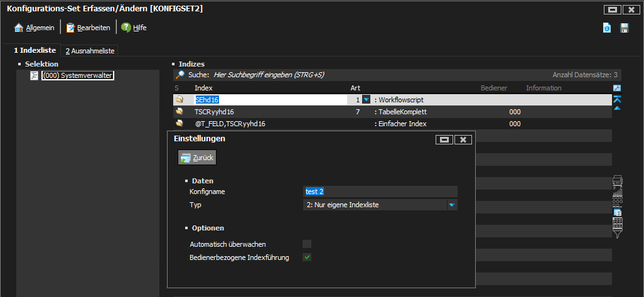Viewport: 644px width, 297px height.
Task: Expand the Art dropdown in the SEhd16 row
Action: coord(367,99)
